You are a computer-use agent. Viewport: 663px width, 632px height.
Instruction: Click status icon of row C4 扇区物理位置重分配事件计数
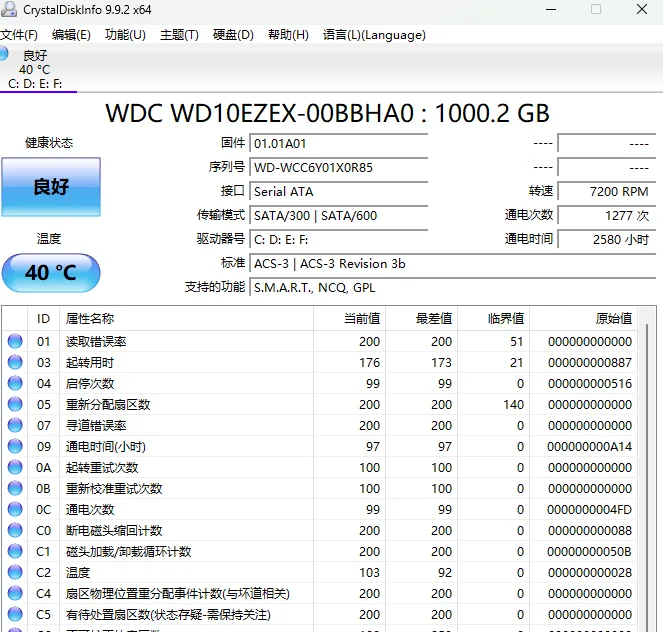coord(15,593)
